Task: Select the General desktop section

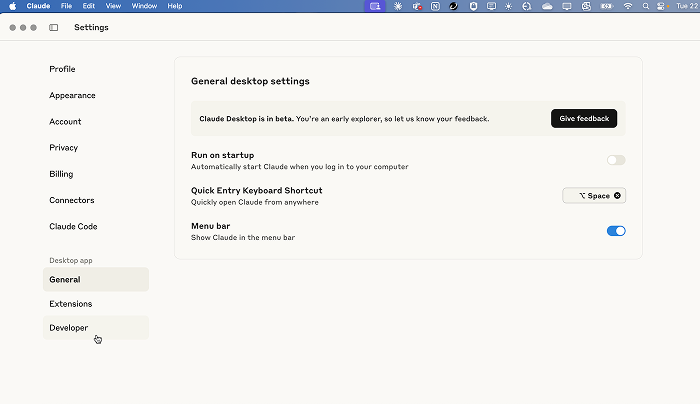Action: point(96,280)
